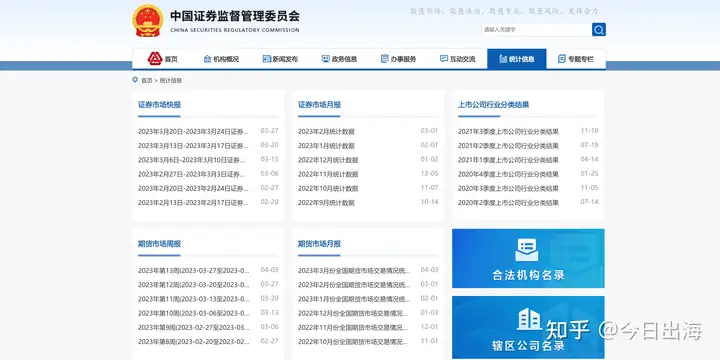Click the 专题专栏 icon in navigation
The image size is (720, 360).
(x=562, y=59)
